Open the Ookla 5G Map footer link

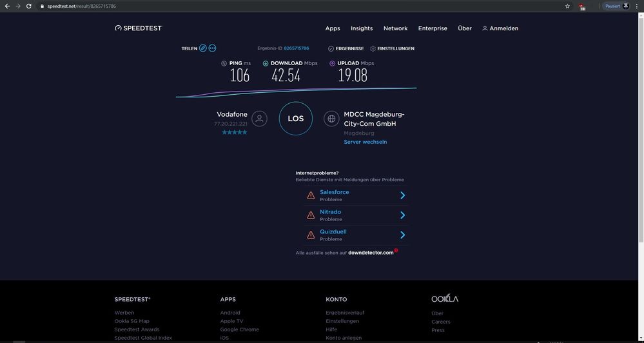click(132, 321)
